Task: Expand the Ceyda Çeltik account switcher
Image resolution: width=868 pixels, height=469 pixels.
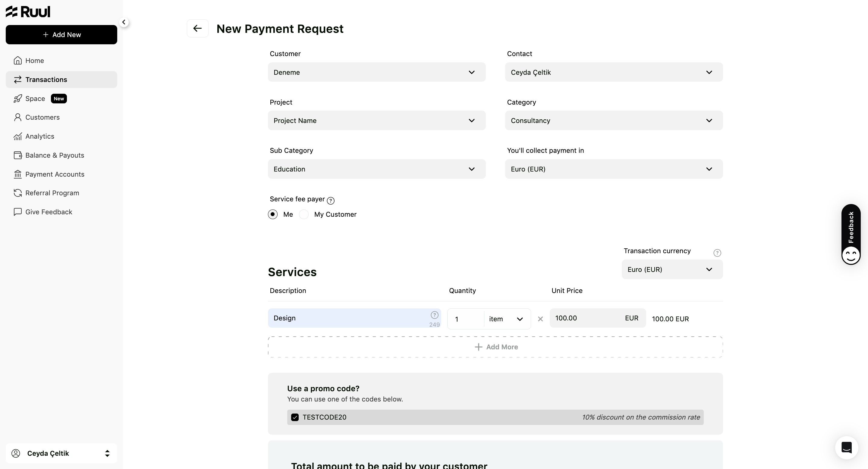Action: pos(61,454)
